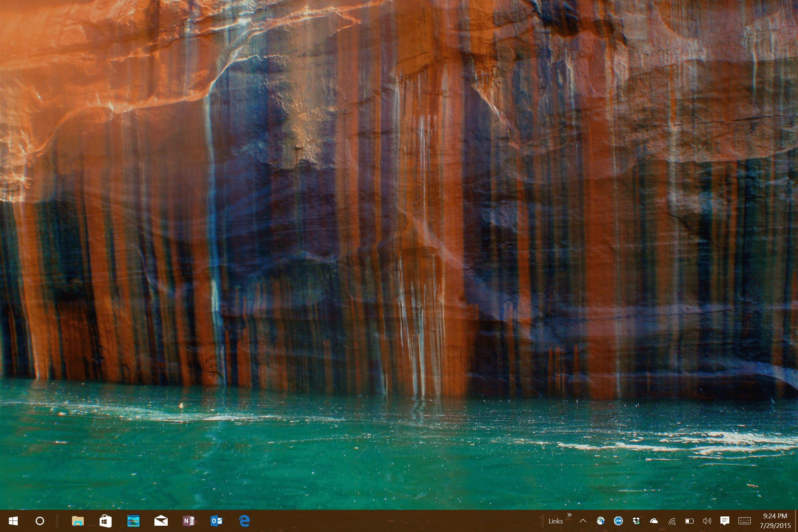The width and height of the screenshot is (798, 532).
Task: Open the Mail app envelope
Action: [x=161, y=521]
